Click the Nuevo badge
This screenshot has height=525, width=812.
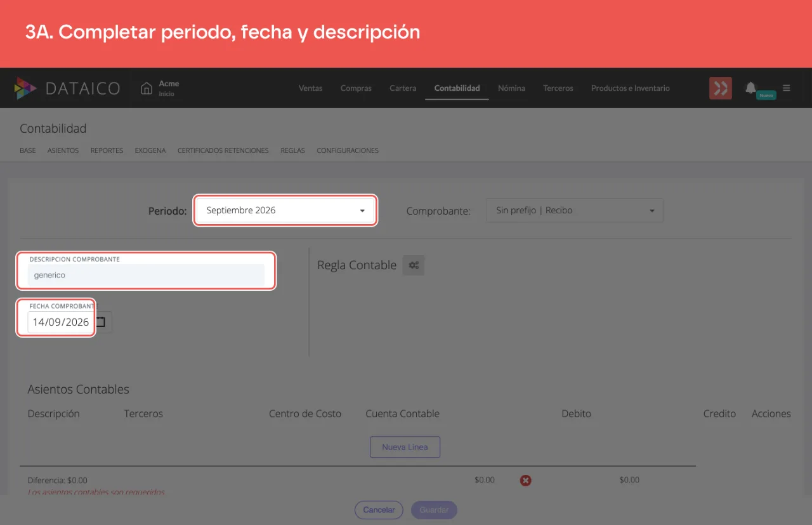pyautogui.click(x=766, y=95)
